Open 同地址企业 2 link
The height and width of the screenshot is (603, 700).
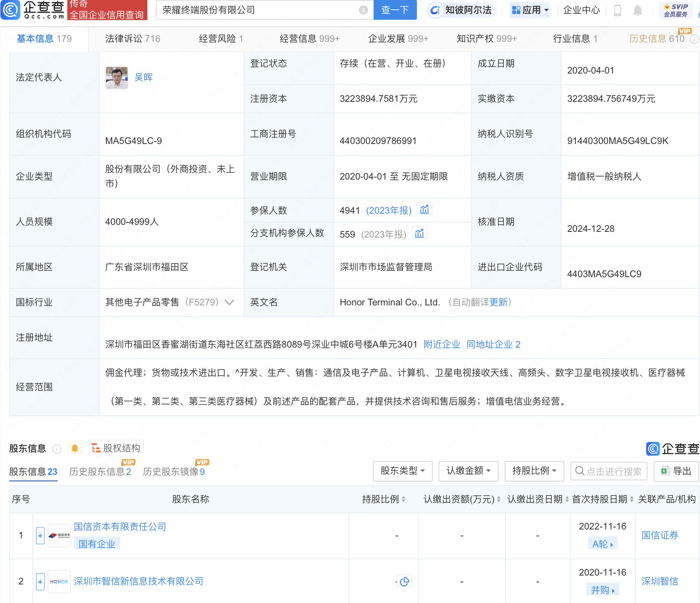point(493,344)
